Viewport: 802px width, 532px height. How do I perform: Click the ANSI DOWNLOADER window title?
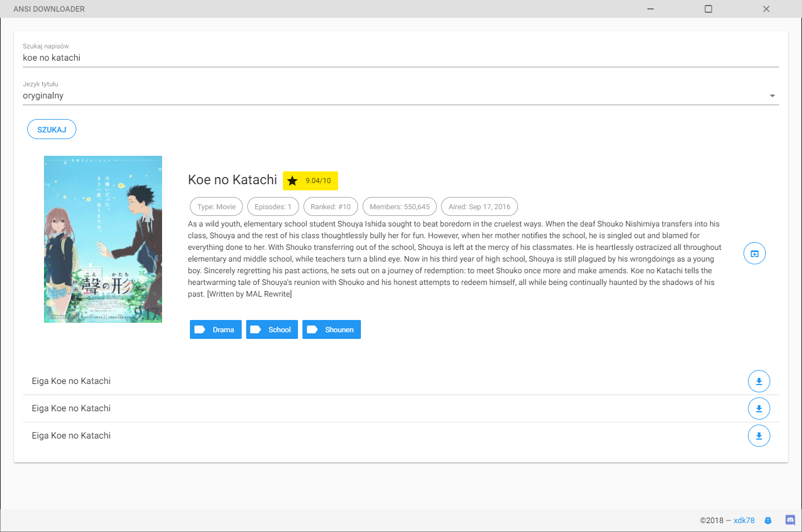[49, 9]
